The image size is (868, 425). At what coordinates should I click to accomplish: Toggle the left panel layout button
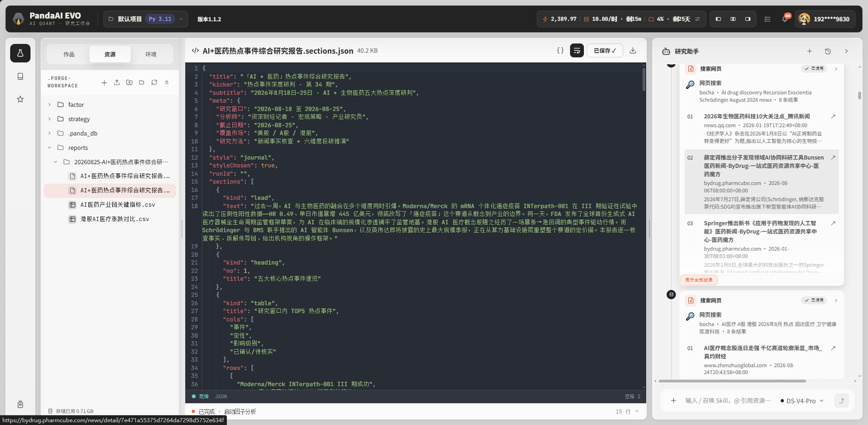718,19
